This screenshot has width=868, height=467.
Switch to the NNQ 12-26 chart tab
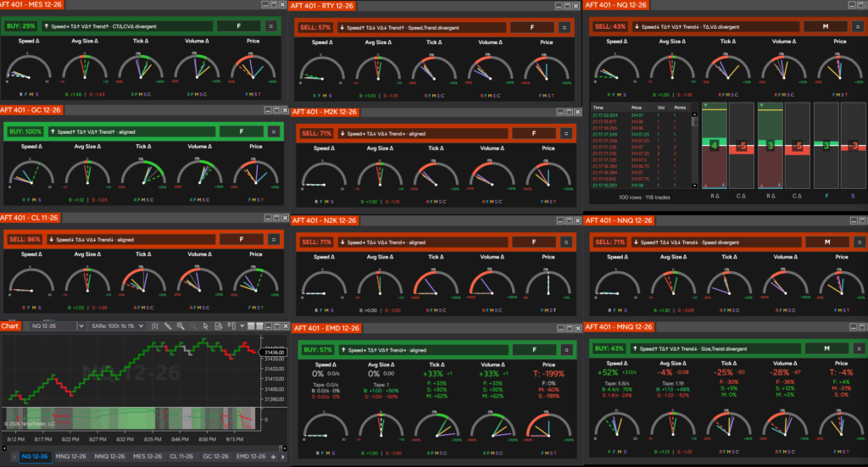click(x=109, y=457)
